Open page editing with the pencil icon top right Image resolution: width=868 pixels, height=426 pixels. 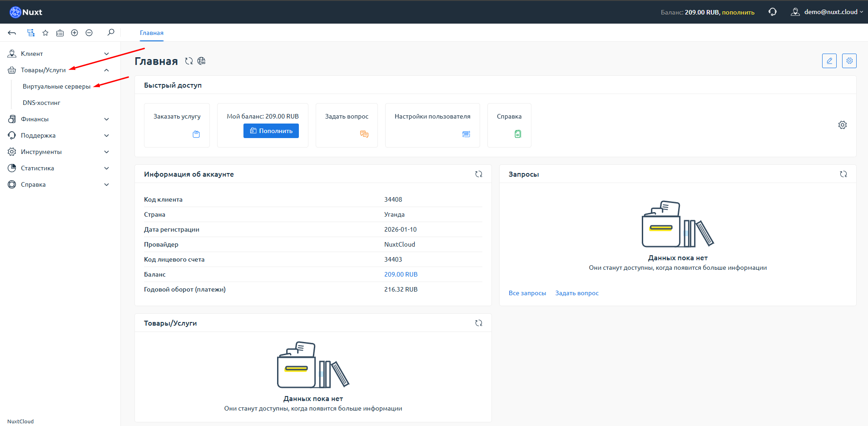(x=829, y=60)
